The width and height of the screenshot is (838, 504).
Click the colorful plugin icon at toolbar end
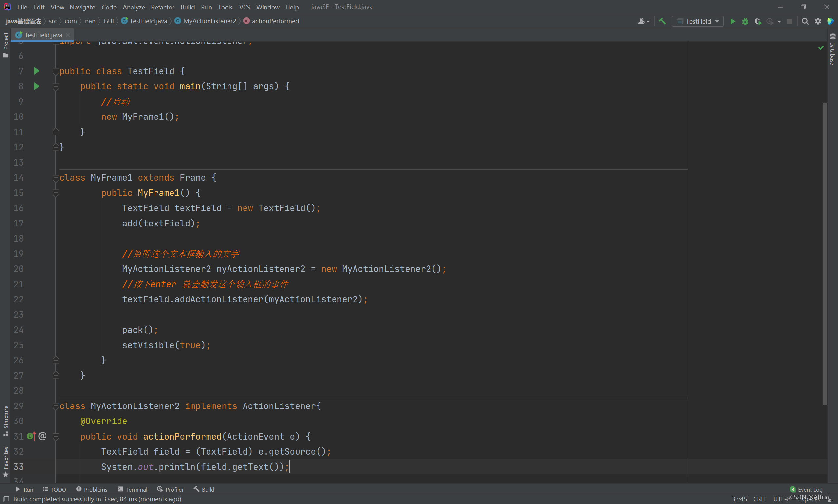coord(830,21)
